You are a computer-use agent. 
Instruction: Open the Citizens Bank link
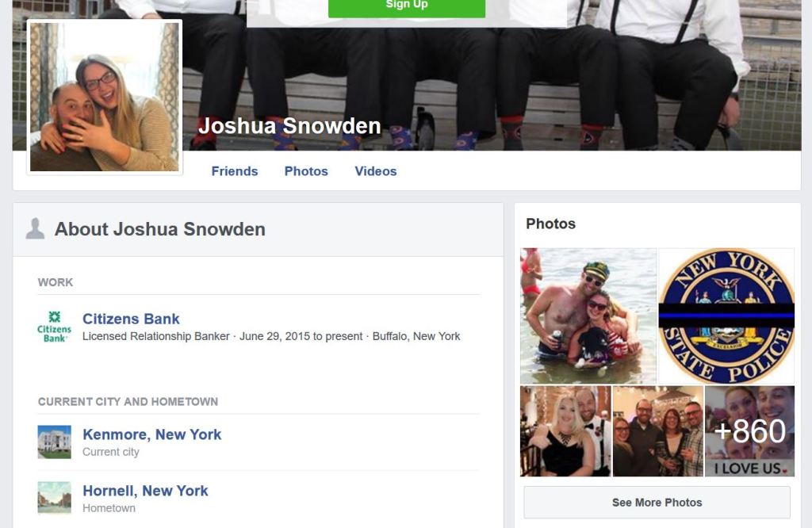coord(131,319)
